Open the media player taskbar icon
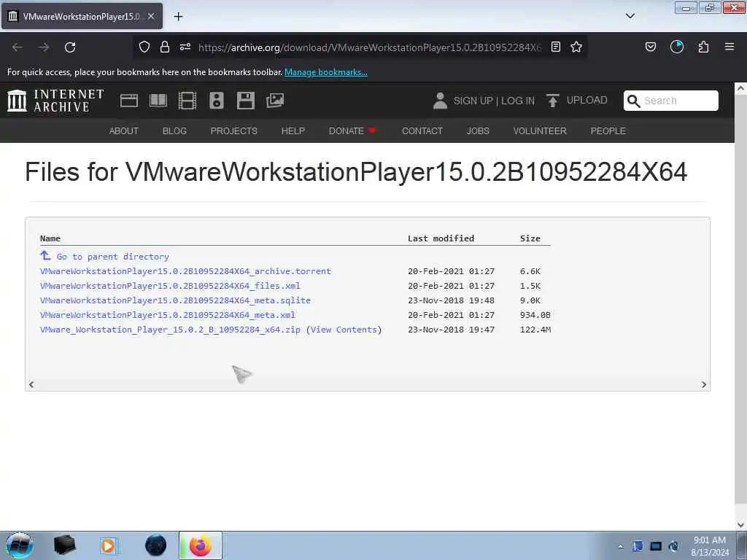 109,545
